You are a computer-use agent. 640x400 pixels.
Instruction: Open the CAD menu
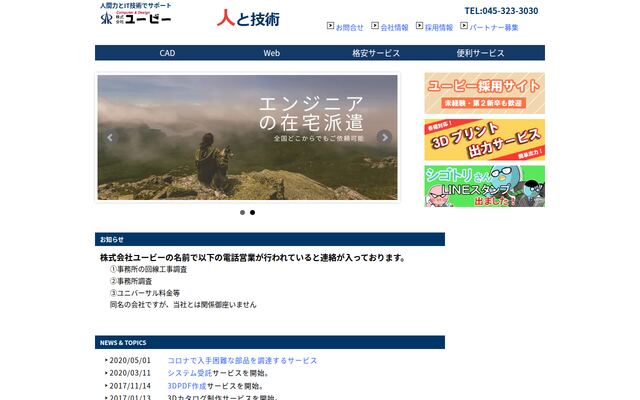coord(167,53)
